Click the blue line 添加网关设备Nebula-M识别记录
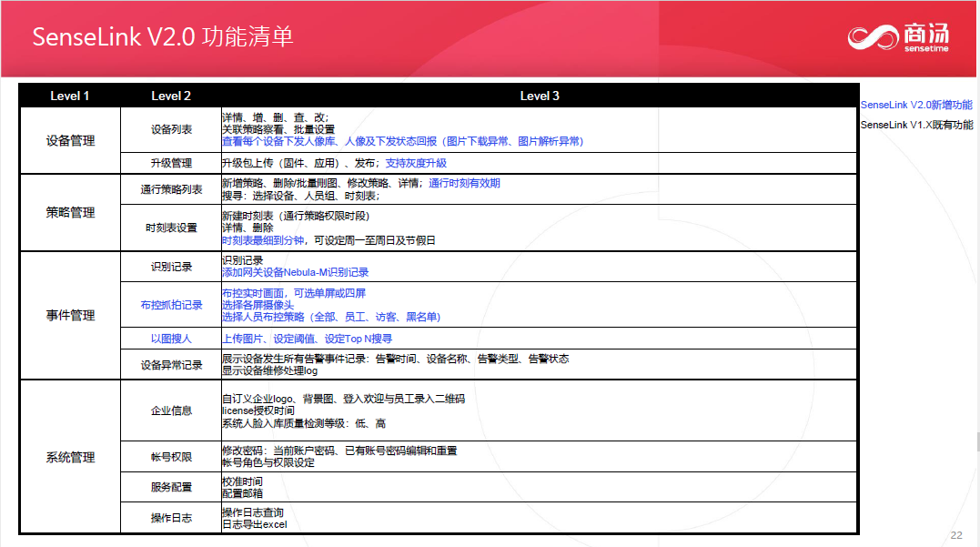This screenshot has height=547, width=980. click(x=295, y=272)
